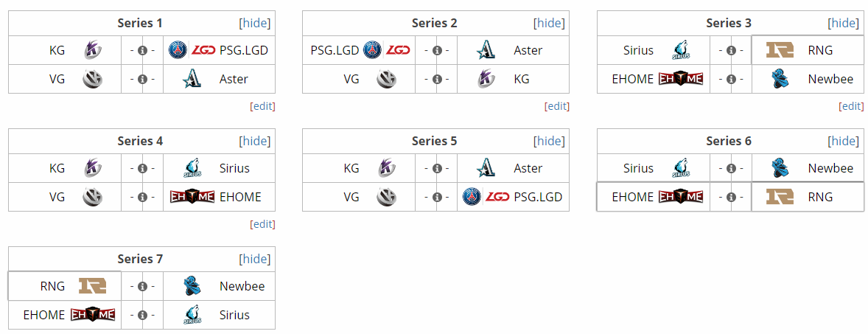Open match info for VG vs Aster, Series 1
Screen dimensions: 868x334
point(142,79)
